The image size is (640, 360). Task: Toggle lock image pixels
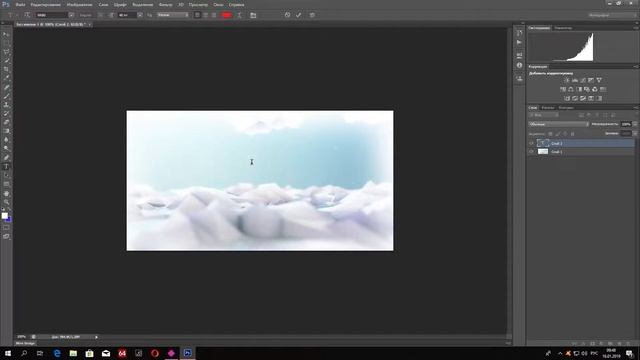point(558,134)
